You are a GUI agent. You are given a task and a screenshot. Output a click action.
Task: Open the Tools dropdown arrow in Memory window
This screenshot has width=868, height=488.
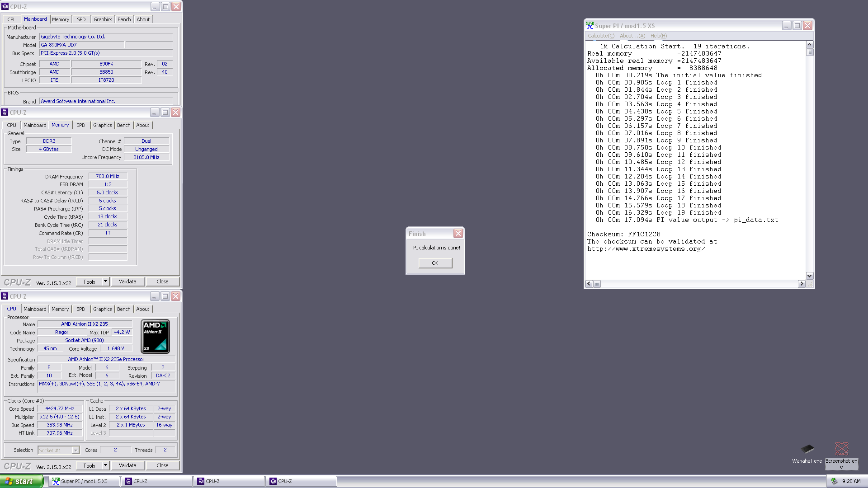click(x=105, y=282)
